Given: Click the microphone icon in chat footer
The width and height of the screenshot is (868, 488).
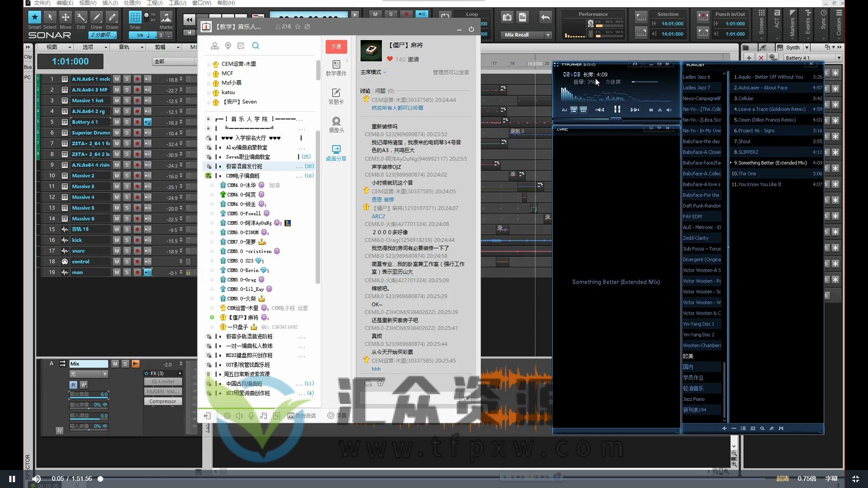Looking at the screenshot, I should coord(251,416).
